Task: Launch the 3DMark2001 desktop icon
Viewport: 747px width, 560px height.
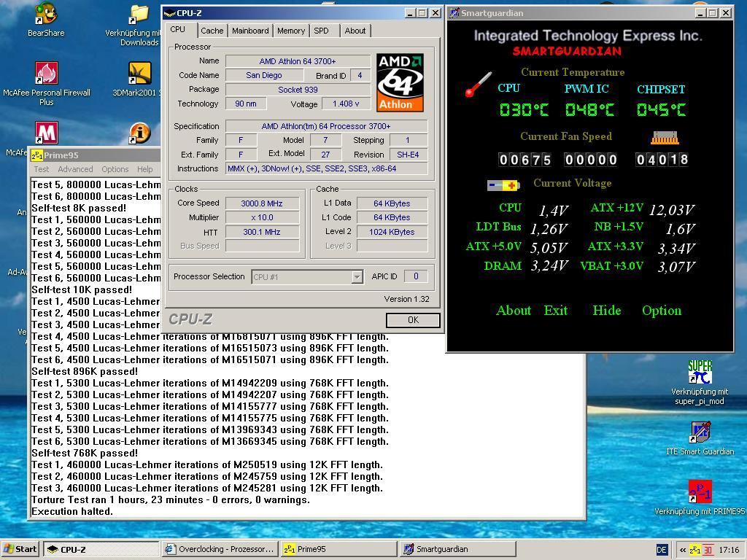Action: [138, 79]
